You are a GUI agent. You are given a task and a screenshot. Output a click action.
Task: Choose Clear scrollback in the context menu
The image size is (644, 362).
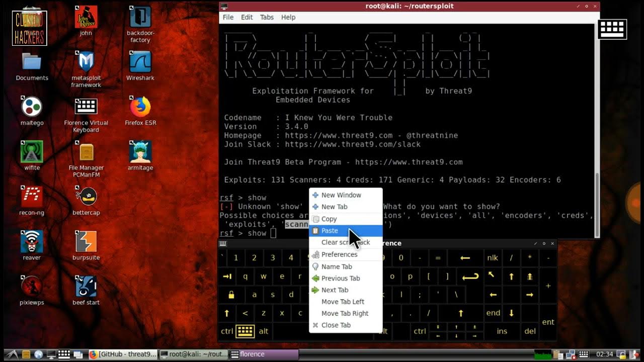(346, 242)
